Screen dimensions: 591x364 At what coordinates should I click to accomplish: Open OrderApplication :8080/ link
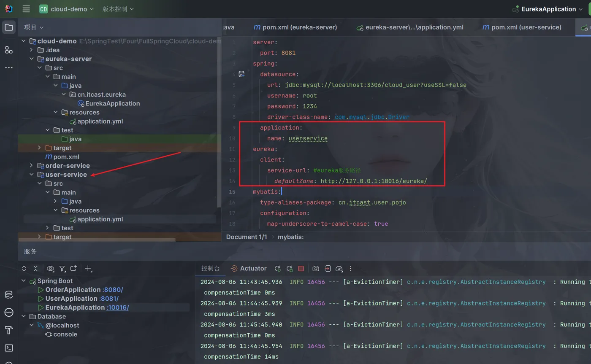112,290
